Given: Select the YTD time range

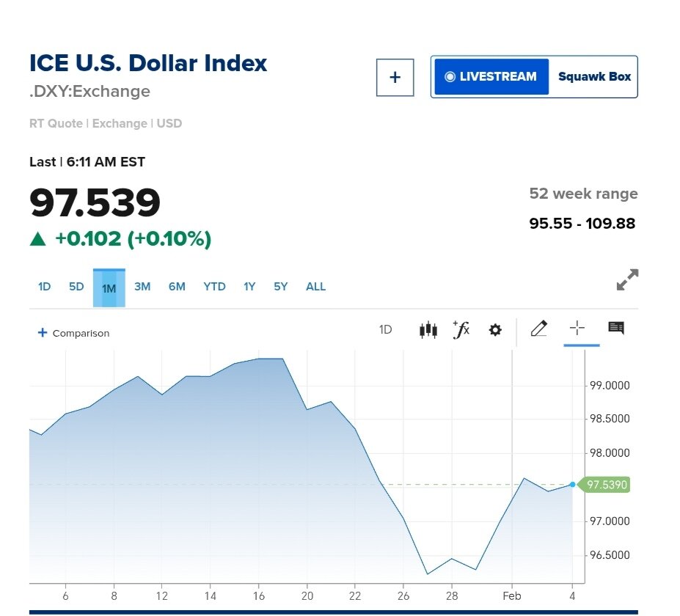Looking at the screenshot, I should coord(214,287).
